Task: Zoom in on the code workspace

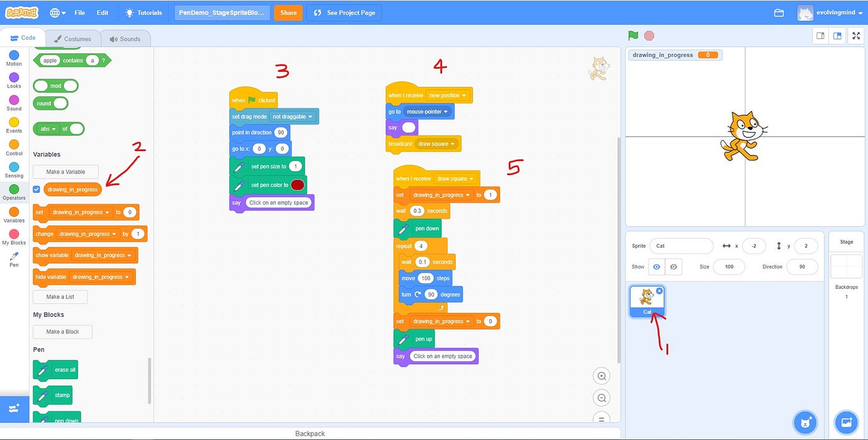Action: tap(601, 376)
